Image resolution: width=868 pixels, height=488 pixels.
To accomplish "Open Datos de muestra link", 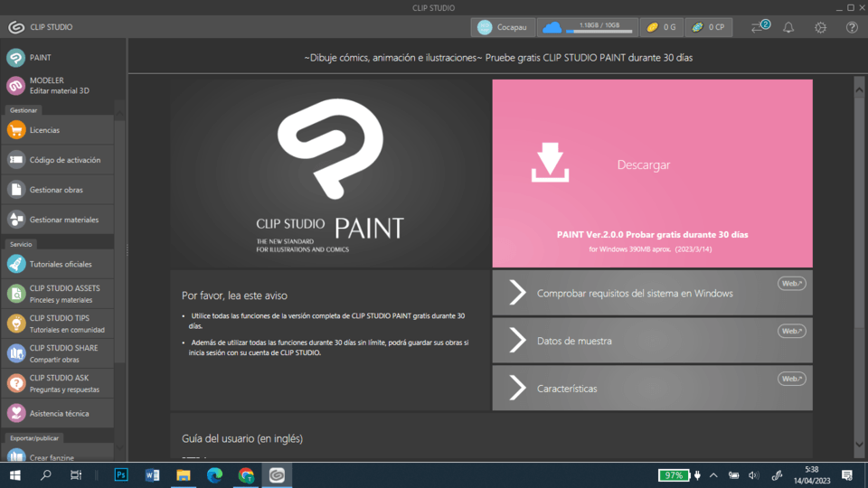I will click(652, 341).
